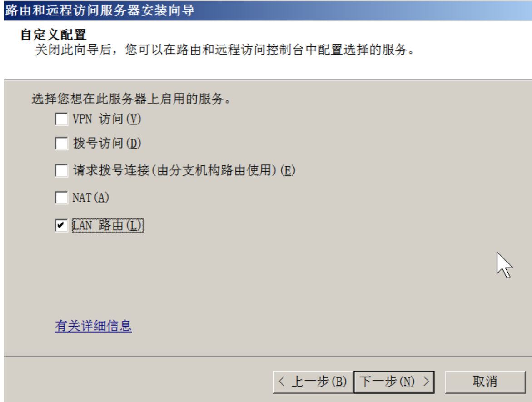Viewport: 532px width, 402px height.
Task: Go back with 上一步(B) button
Action: click(x=313, y=382)
